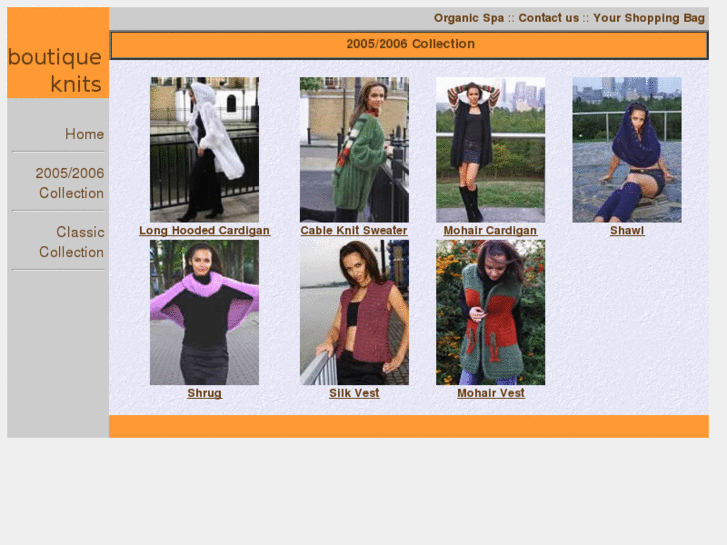The width and height of the screenshot is (727, 545).
Task: Click the Shrug text link
Action: 204,393
